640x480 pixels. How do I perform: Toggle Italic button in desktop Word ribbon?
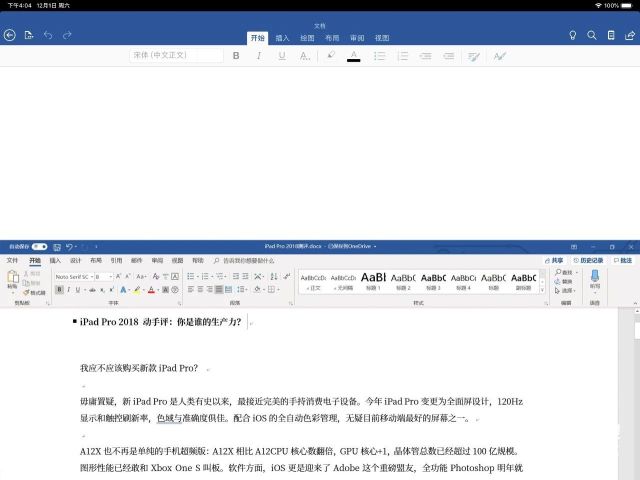click(x=69, y=289)
